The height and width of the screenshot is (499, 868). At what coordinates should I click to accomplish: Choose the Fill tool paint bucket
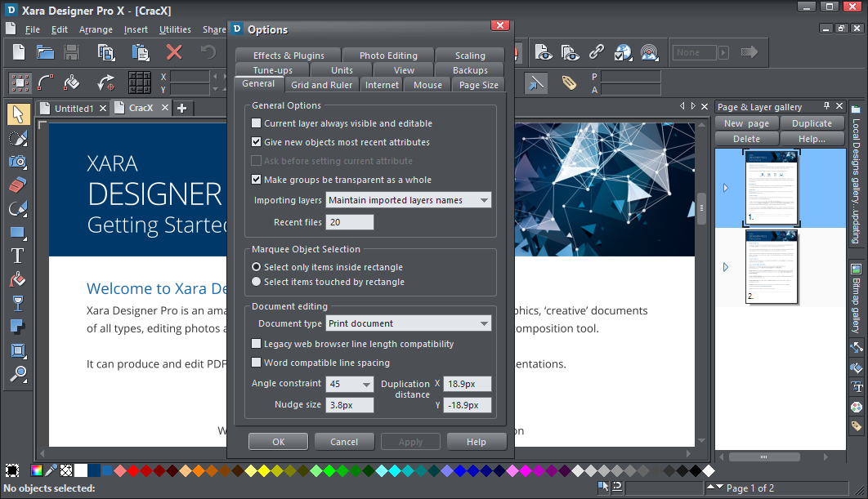click(x=18, y=280)
